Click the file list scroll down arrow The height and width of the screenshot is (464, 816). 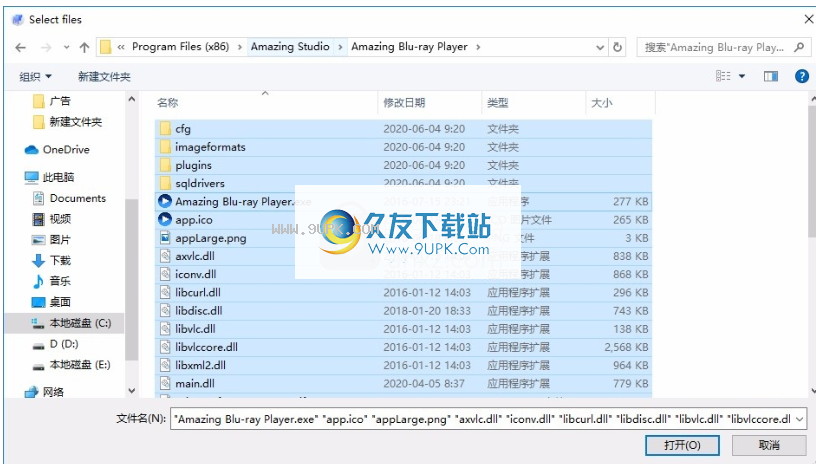[813, 391]
